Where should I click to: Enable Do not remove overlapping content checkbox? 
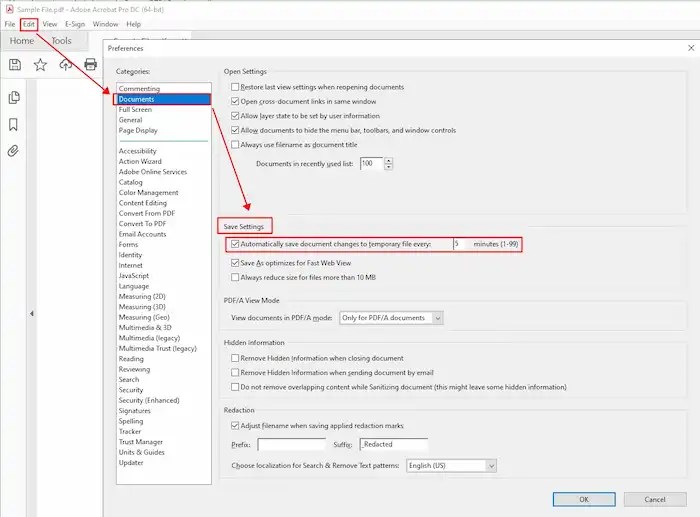[235, 387]
